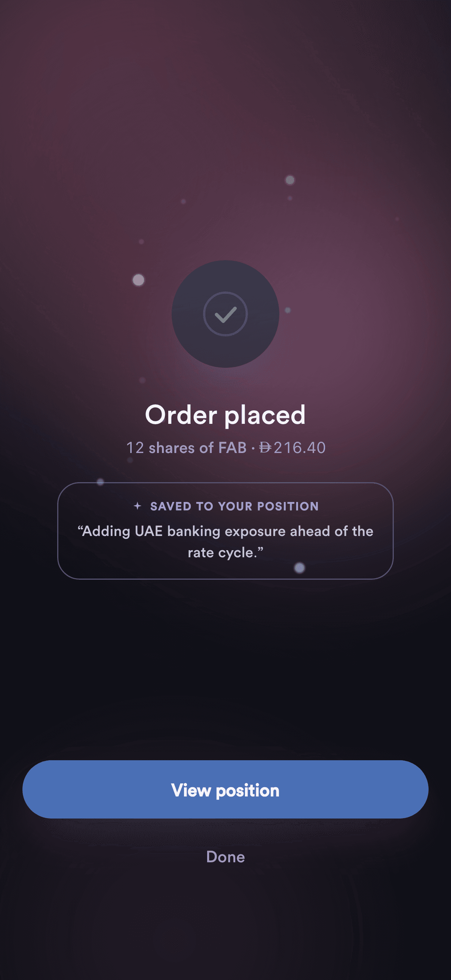
Task: Click the bright dot above the success badge
Action: coord(290,180)
